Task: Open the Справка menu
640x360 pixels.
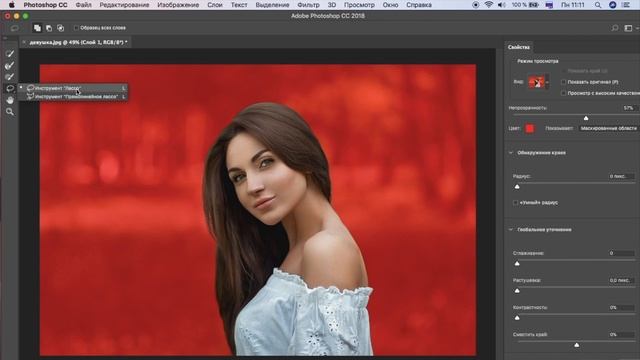Action: pos(419,5)
